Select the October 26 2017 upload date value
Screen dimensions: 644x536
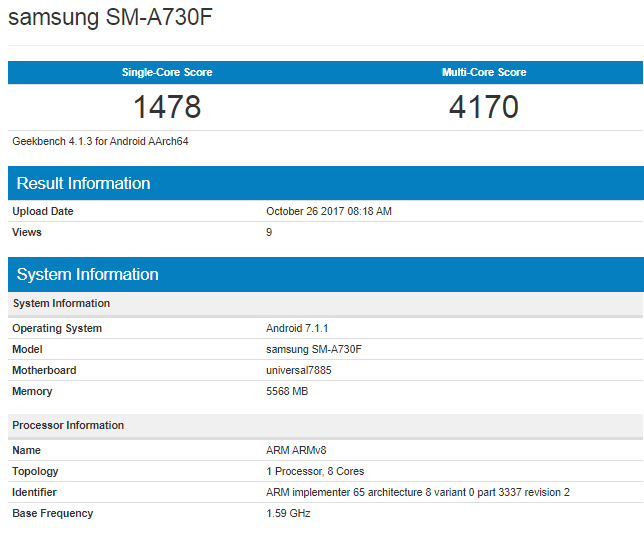[x=329, y=211]
